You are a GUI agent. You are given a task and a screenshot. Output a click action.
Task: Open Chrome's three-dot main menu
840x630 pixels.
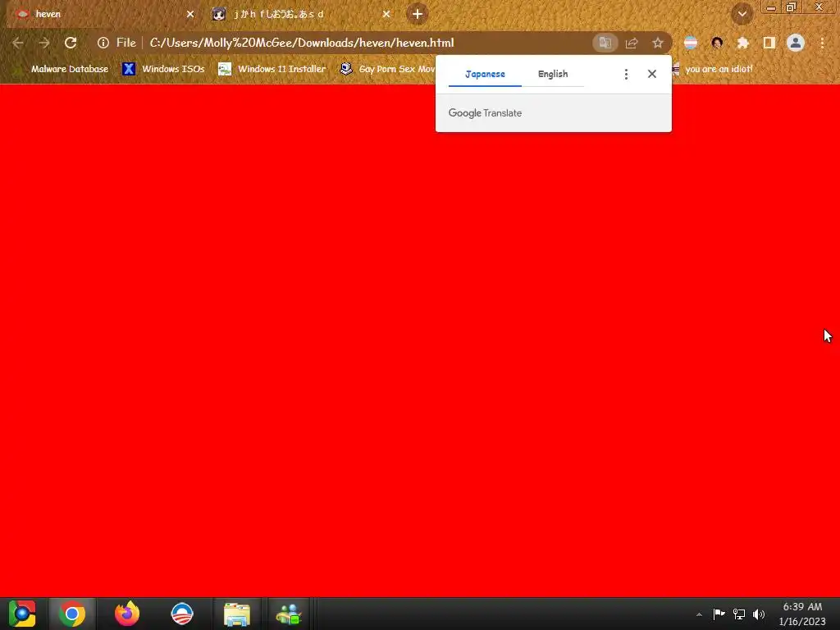(822, 43)
